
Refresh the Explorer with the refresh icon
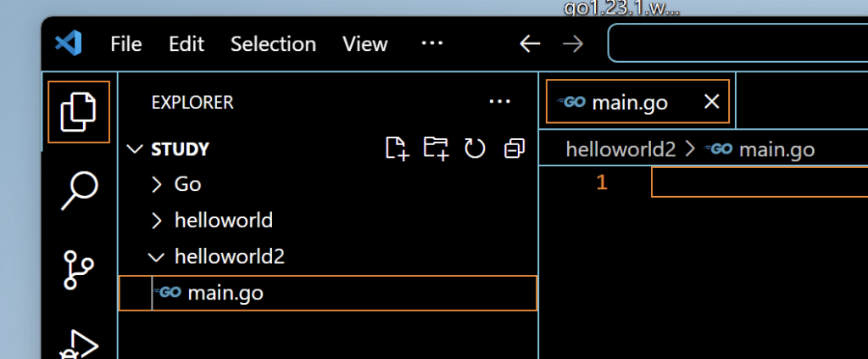coord(475,149)
